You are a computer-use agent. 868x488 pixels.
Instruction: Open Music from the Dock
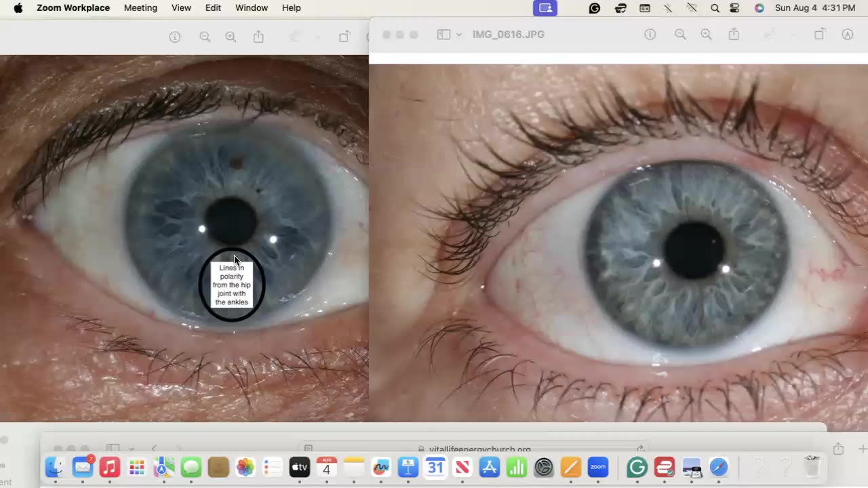pyautogui.click(x=109, y=467)
